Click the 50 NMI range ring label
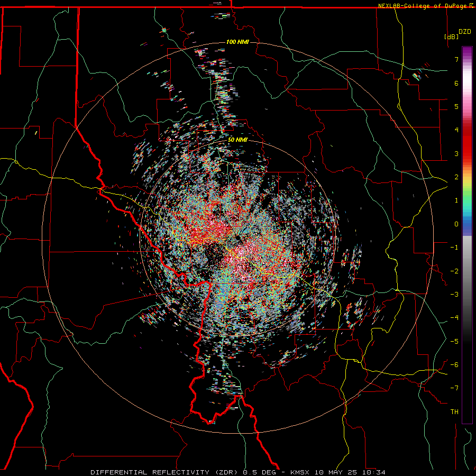476x476 pixels. click(x=237, y=140)
